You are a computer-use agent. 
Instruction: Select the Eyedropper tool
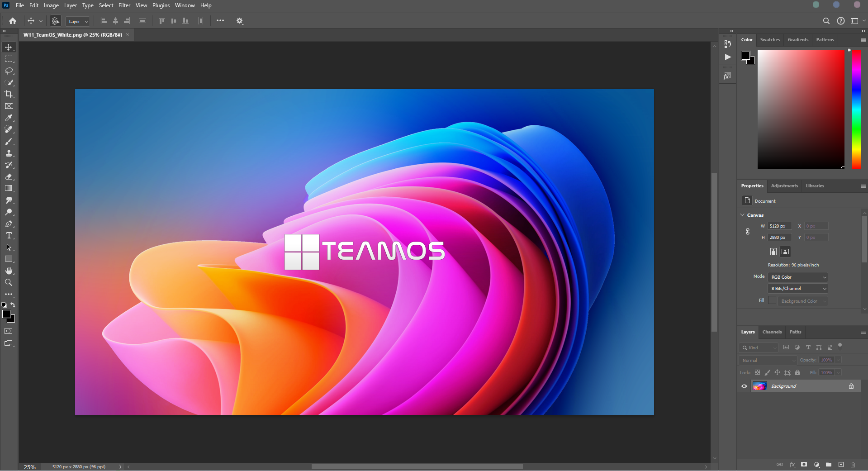9,118
